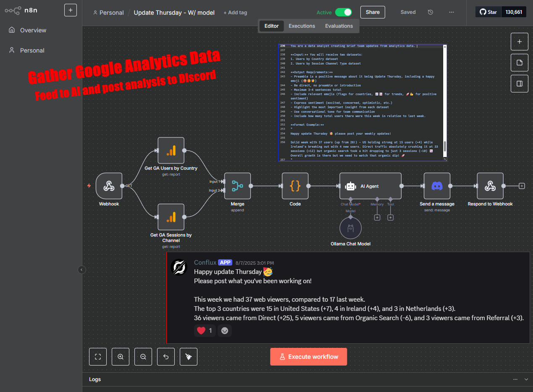Click the zoom in icon
The width and height of the screenshot is (533, 392).
[121, 357]
